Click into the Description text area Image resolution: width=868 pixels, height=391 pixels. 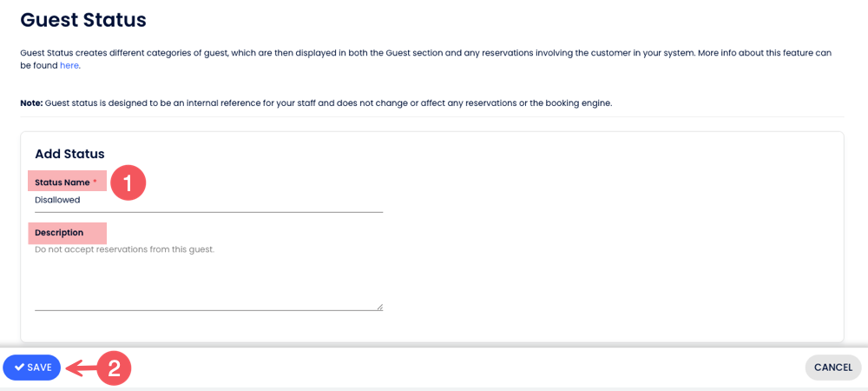pos(208,278)
